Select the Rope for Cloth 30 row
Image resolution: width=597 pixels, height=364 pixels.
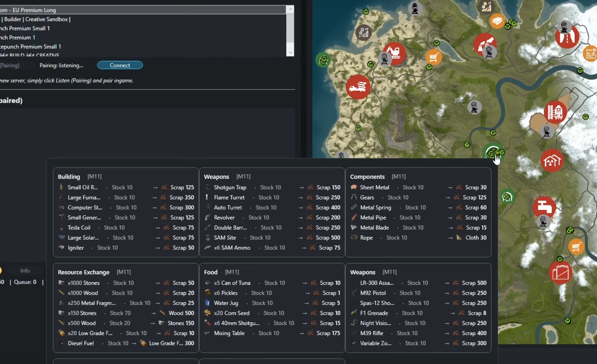(418, 238)
